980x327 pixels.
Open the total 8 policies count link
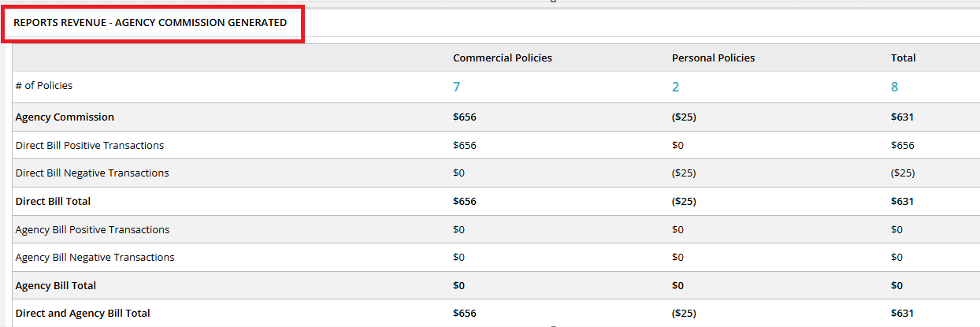click(x=894, y=87)
